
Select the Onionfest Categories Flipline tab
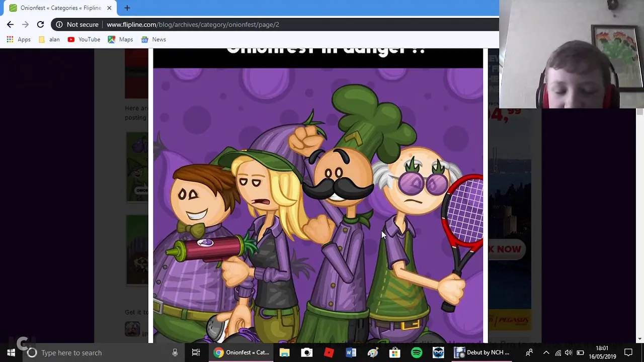click(x=59, y=8)
